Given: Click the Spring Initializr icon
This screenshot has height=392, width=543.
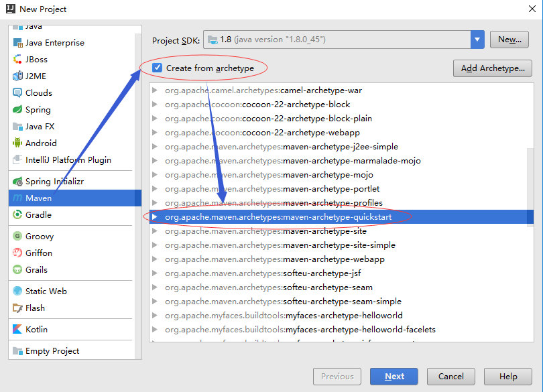Looking at the screenshot, I should point(17,181).
